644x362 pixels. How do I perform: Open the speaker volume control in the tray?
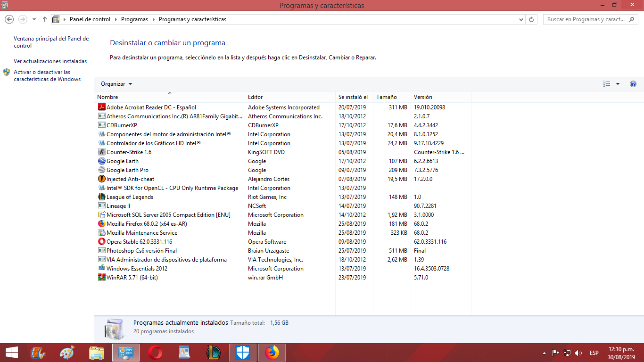coord(578,352)
